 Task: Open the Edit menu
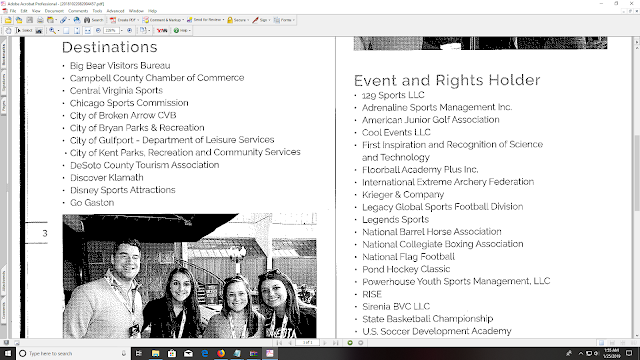click(x=24, y=11)
